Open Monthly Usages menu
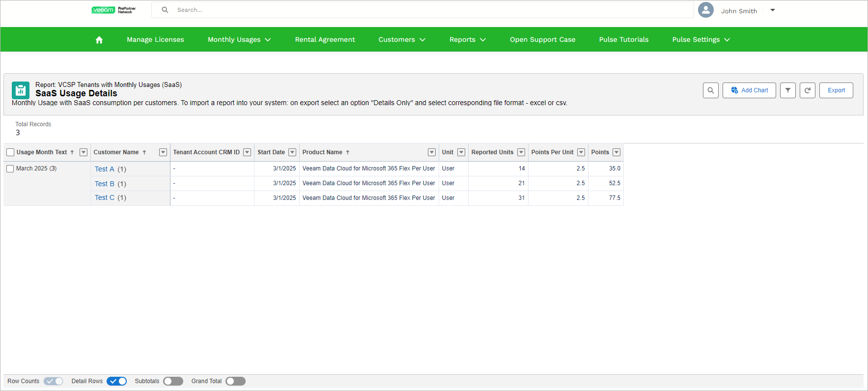The width and height of the screenshot is (868, 391). pos(239,40)
